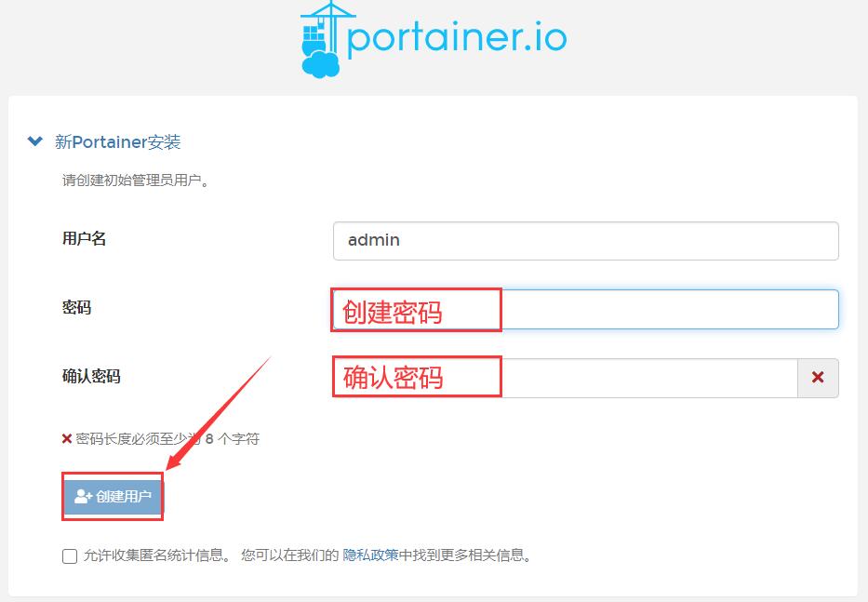Screen dimensions: 868x602
Task: Open the 隐私政策 privacy policy link
Action: [x=370, y=555]
